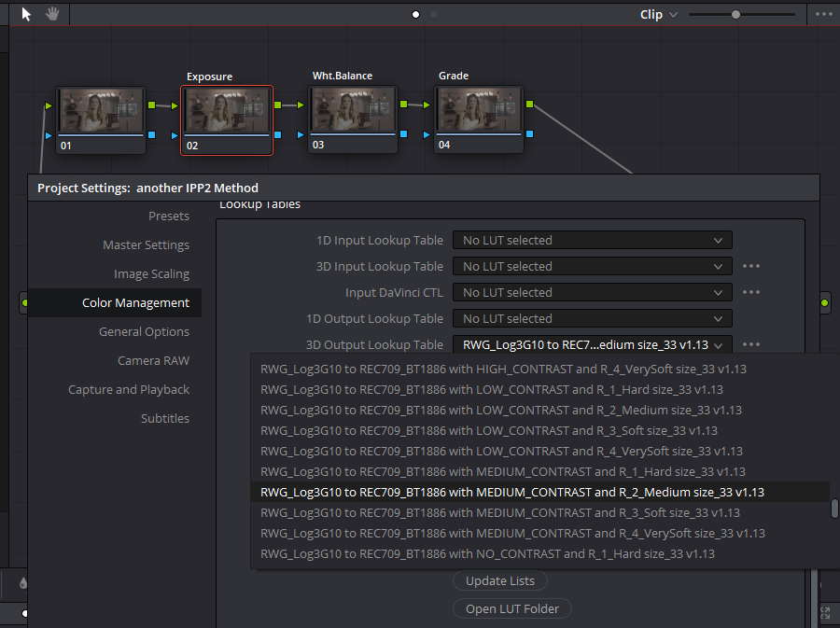840x628 pixels.
Task: Click blue key input of Exposure node
Action: [175, 135]
